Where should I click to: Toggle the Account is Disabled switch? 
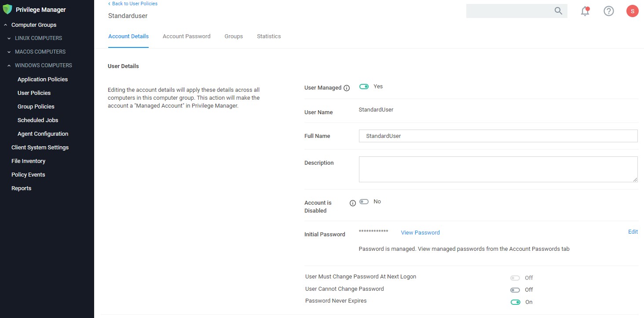(364, 202)
